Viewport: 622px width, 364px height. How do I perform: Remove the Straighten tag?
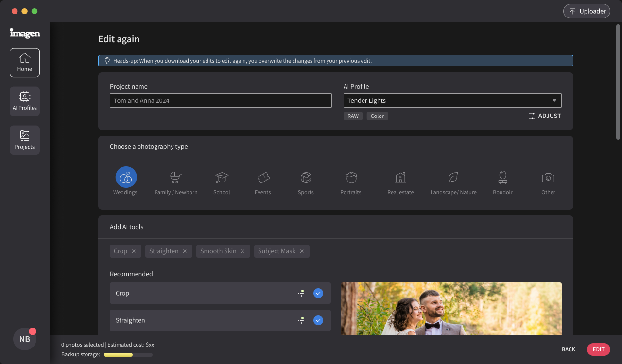point(185,251)
